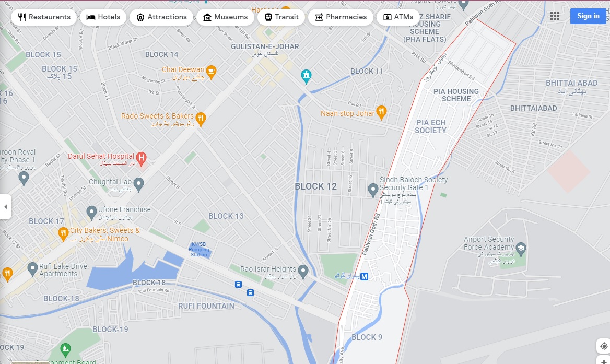Open the Google apps grid icon
610x364 pixels.
pos(555,16)
